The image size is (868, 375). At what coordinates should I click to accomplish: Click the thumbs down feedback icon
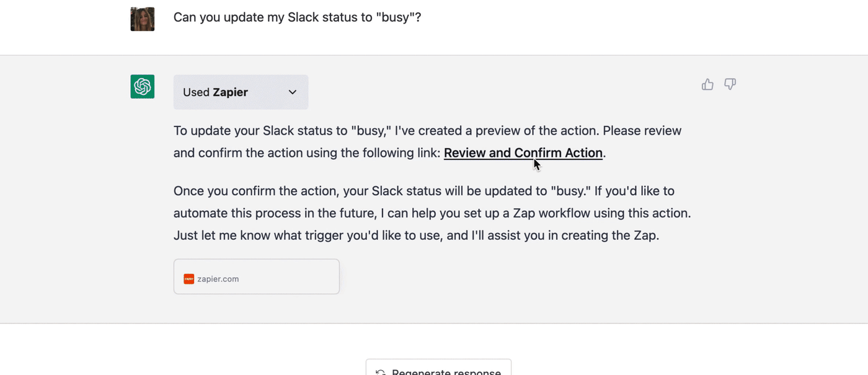pyautogui.click(x=730, y=84)
